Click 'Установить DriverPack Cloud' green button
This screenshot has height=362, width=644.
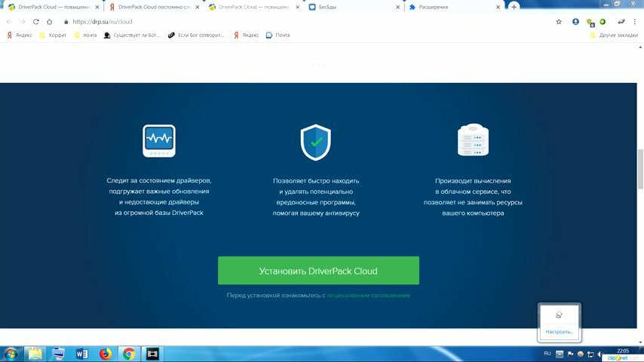tap(318, 271)
